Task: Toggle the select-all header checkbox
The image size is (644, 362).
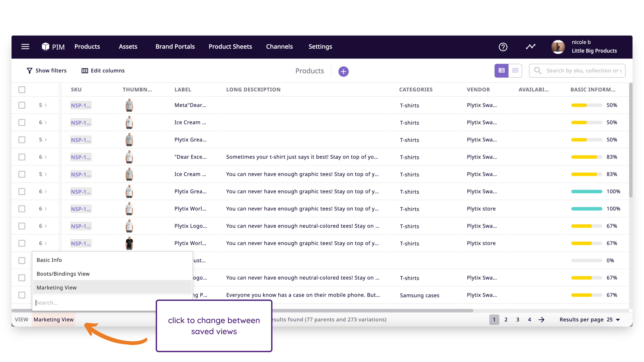Action: tap(22, 90)
